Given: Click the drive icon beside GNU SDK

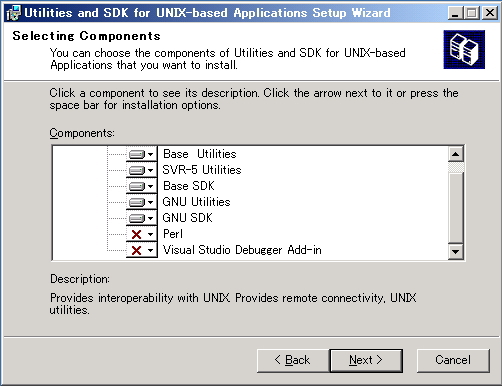Looking at the screenshot, I should (137, 218).
